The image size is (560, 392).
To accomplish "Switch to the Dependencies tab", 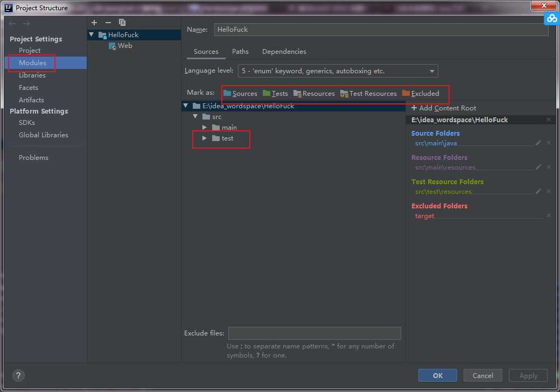I will click(284, 51).
